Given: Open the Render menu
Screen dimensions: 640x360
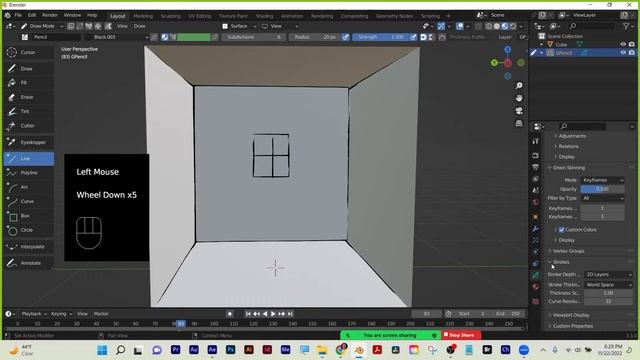Looking at the screenshot, I should [x=50, y=15].
